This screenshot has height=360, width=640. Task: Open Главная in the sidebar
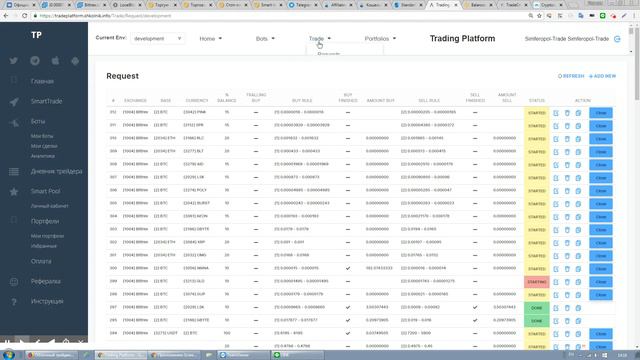[x=42, y=81]
